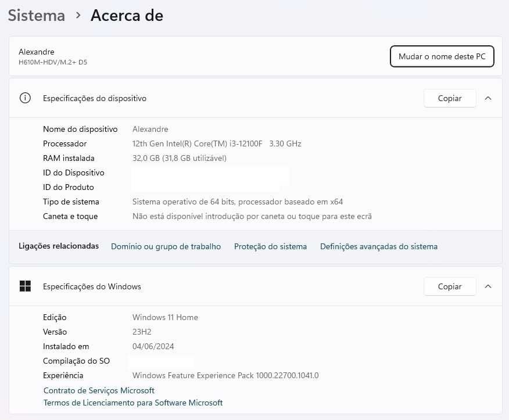Click the RAM instalada label

tap(69, 159)
